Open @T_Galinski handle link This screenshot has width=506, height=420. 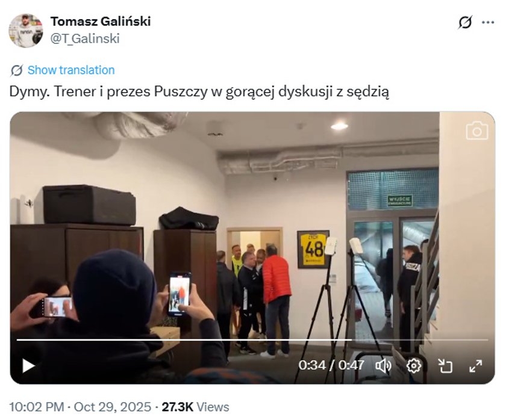85,39
